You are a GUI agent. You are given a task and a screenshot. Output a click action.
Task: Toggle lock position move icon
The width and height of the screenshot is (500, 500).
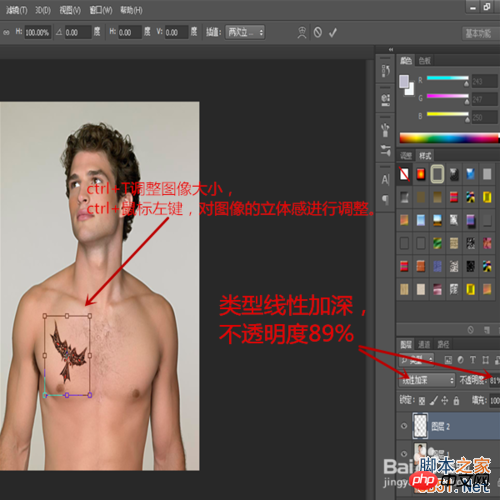tap(445, 401)
